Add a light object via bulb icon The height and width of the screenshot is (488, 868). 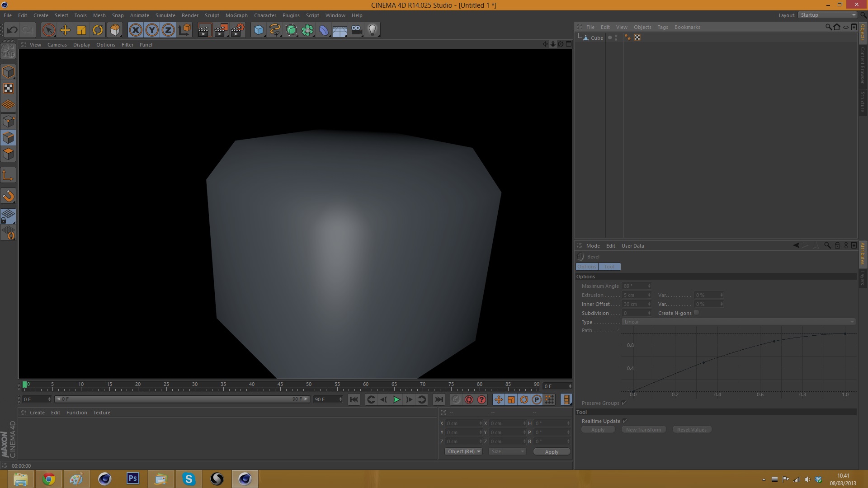[x=372, y=30]
